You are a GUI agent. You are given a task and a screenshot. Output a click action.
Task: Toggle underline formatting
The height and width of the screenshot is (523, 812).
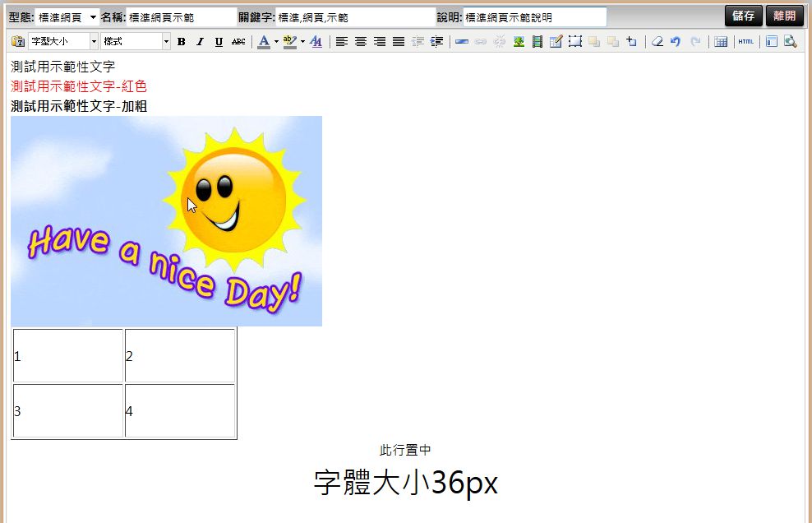point(218,42)
